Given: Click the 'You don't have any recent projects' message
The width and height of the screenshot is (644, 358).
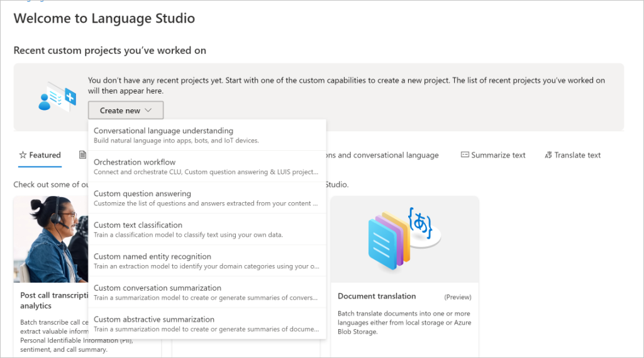Looking at the screenshot, I should (x=347, y=85).
